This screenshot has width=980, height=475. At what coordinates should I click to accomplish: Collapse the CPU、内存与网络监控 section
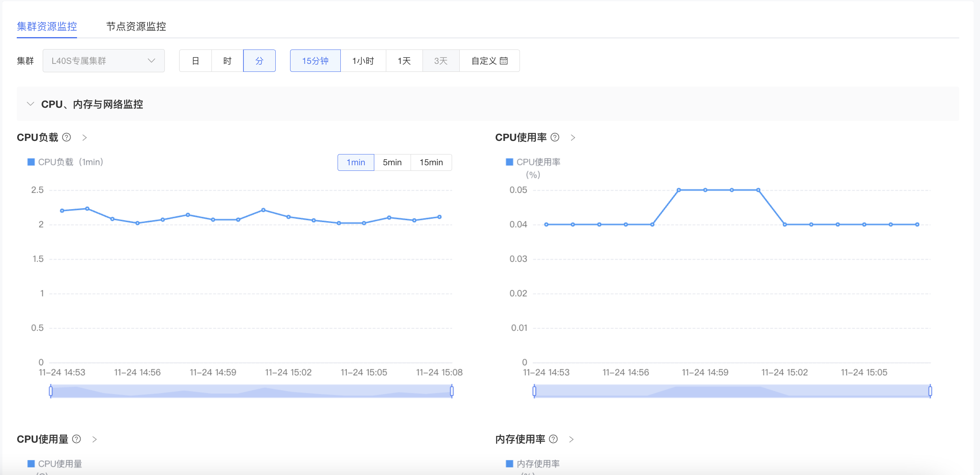pos(30,104)
